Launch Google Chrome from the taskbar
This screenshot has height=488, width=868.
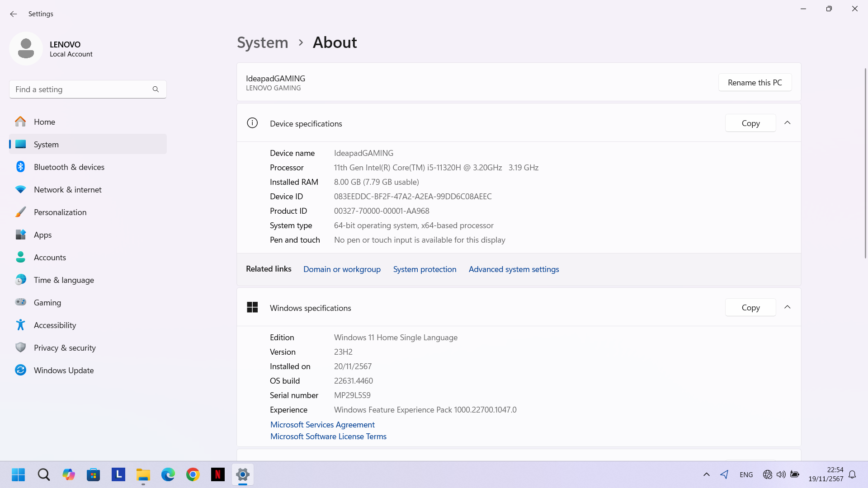(x=193, y=474)
